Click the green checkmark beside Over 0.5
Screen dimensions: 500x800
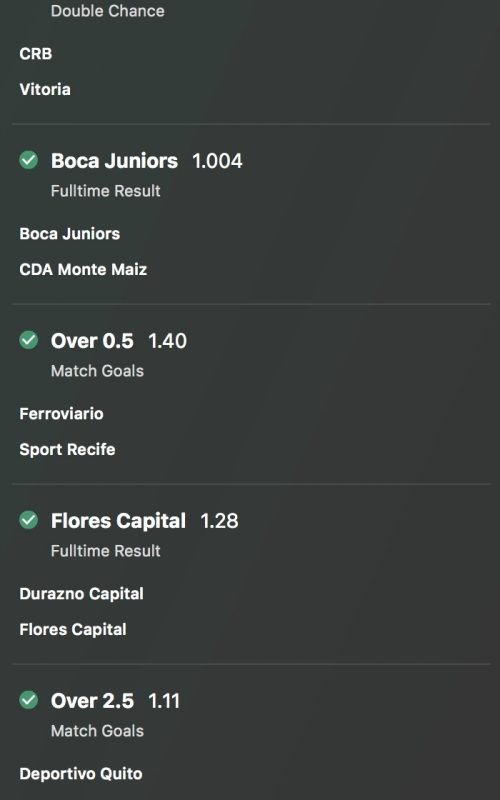(29, 340)
